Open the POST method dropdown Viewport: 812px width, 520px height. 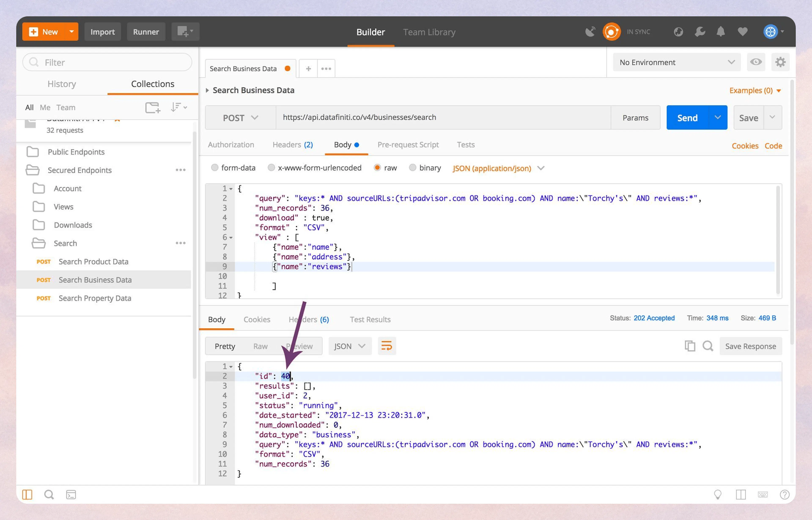(x=240, y=117)
